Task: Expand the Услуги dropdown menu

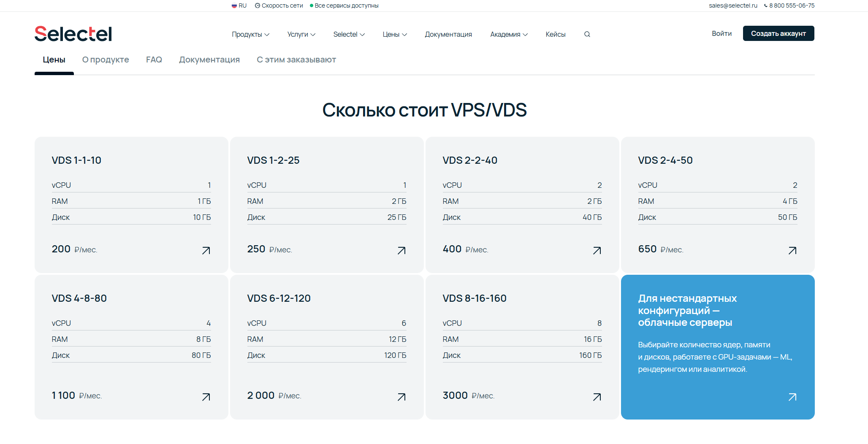Action: 301,34
